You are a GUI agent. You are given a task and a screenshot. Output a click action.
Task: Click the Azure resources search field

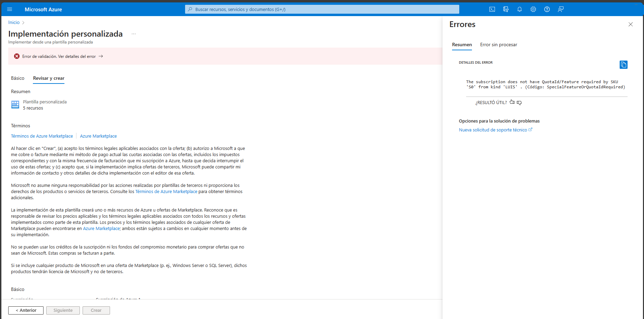tap(321, 9)
